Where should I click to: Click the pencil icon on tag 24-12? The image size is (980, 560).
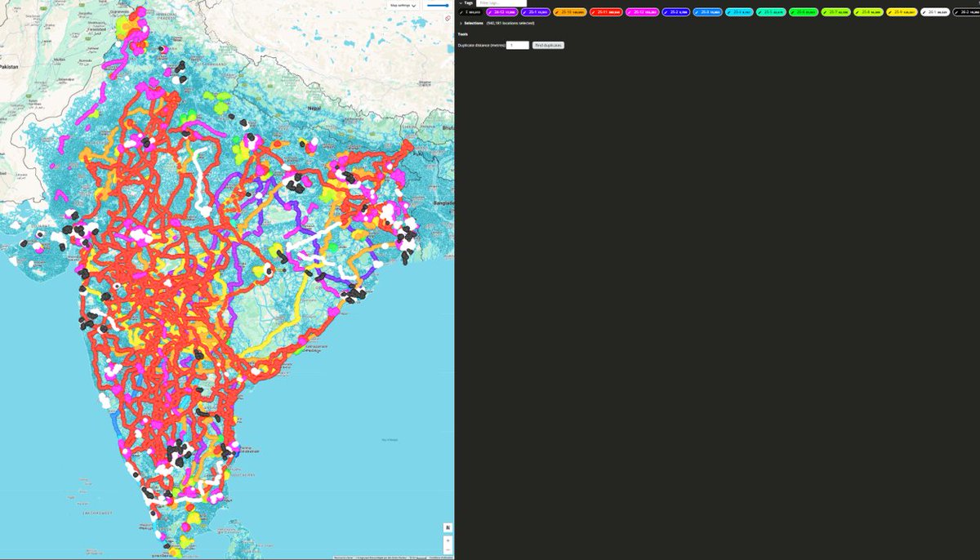[492, 12]
